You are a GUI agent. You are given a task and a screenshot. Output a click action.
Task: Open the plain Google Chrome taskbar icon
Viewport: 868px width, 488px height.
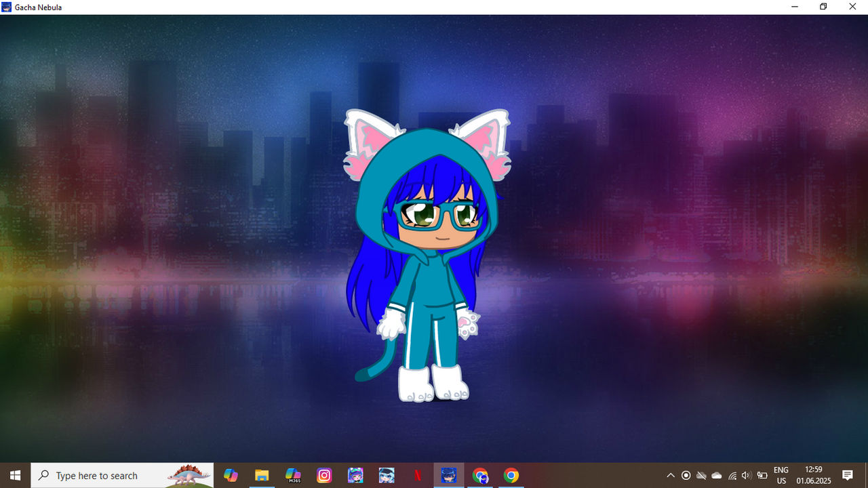pos(511,475)
